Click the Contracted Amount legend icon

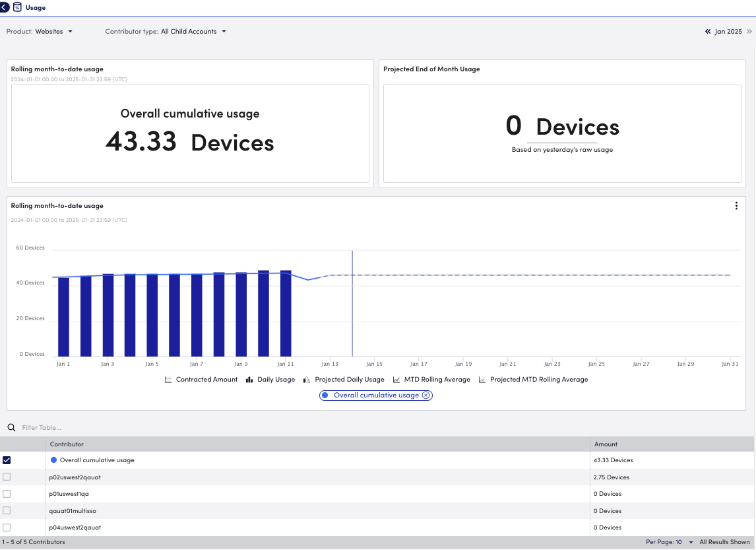(x=168, y=380)
